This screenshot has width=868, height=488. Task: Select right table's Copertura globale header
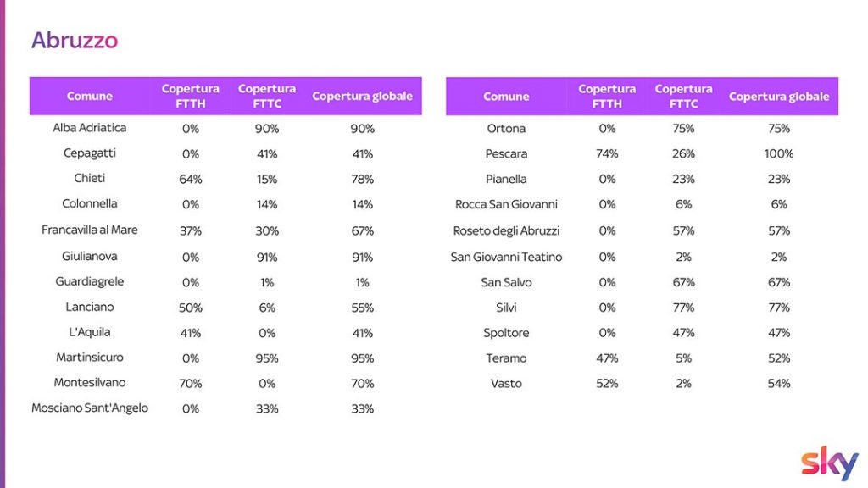click(779, 97)
